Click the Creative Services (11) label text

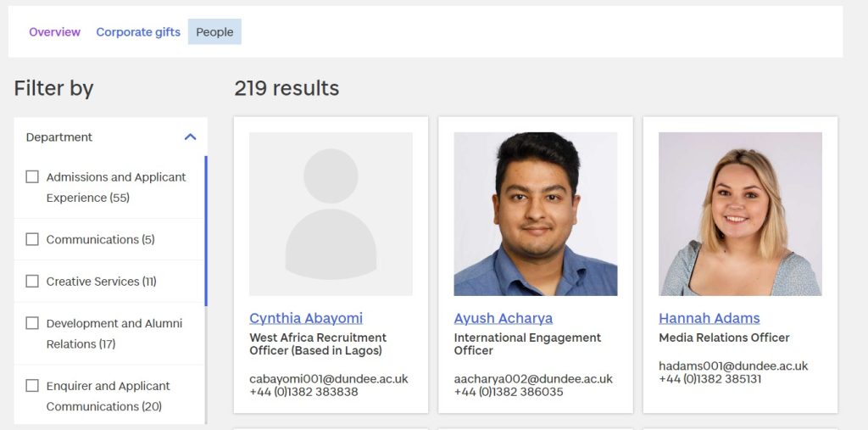tap(101, 282)
